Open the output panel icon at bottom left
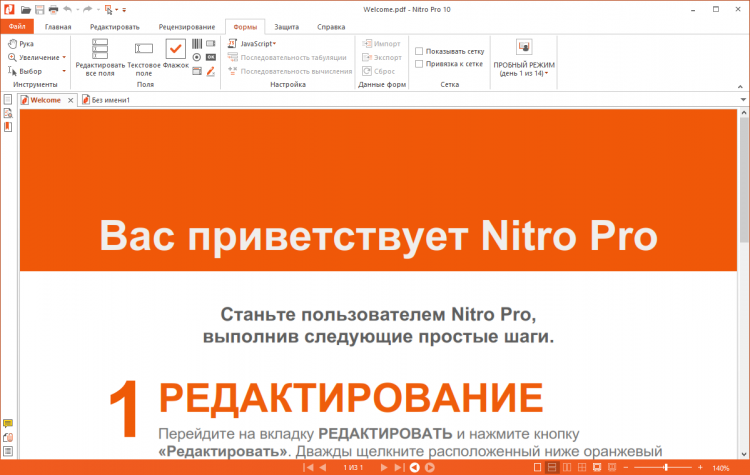The width and height of the screenshot is (750, 475). point(8,451)
